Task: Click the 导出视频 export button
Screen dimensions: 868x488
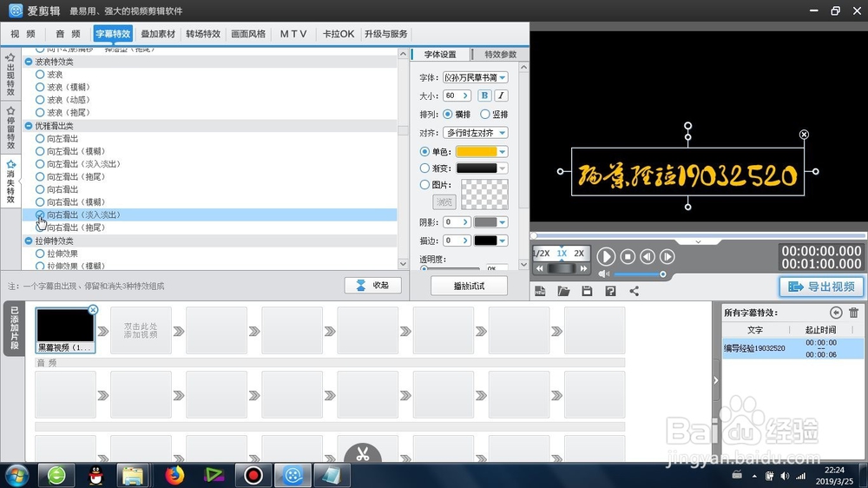Action: point(821,287)
